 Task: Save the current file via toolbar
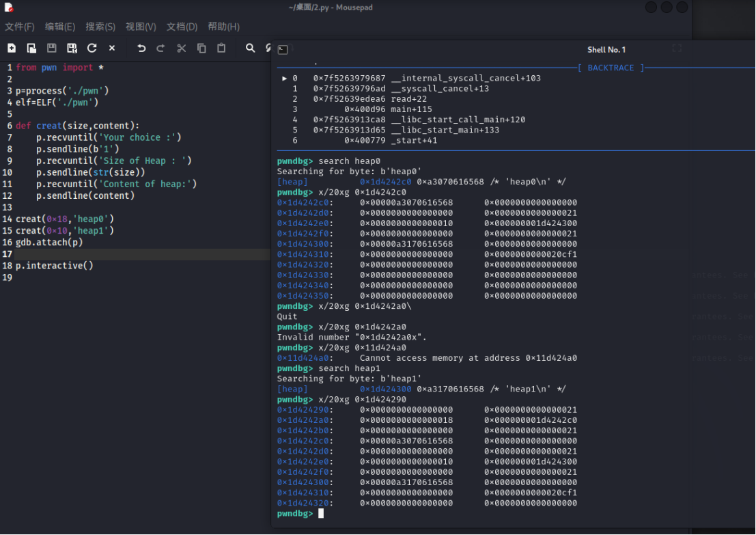(51, 48)
